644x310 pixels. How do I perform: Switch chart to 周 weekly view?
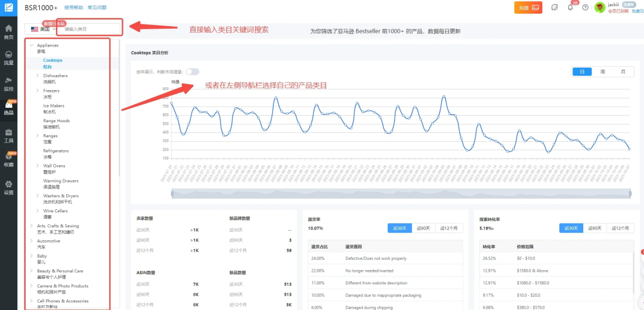(602, 72)
